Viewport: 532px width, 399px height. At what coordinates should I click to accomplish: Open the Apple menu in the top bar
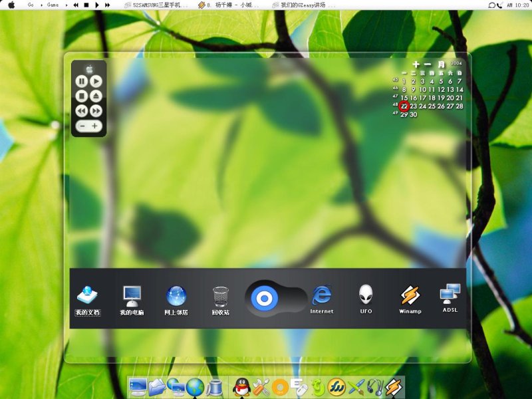pyautogui.click(x=11, y=5)
